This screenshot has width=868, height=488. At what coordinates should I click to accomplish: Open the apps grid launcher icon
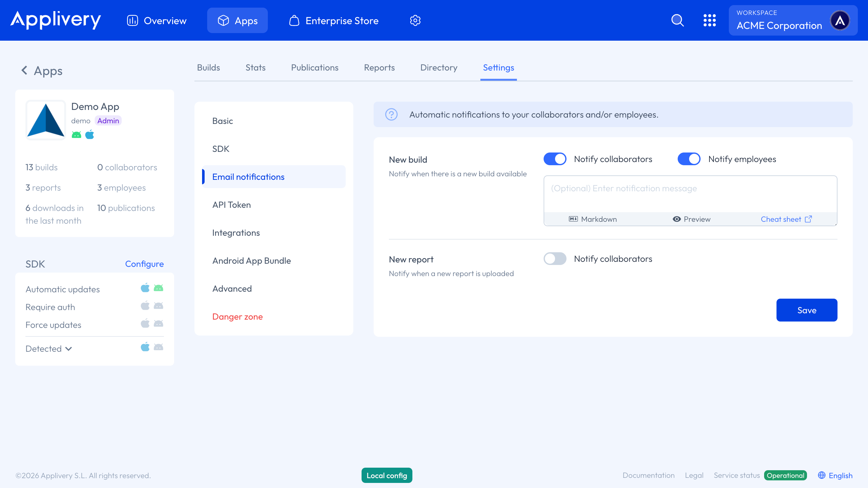709,20
